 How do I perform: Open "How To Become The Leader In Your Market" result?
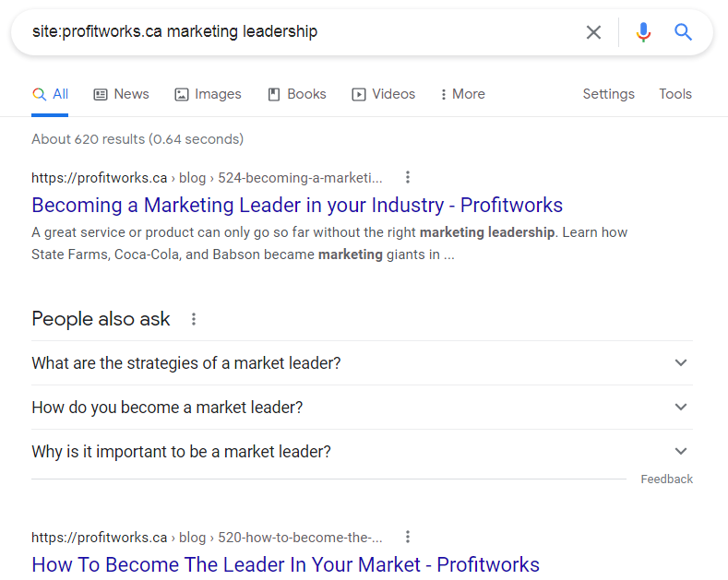[x=285, y=563]
